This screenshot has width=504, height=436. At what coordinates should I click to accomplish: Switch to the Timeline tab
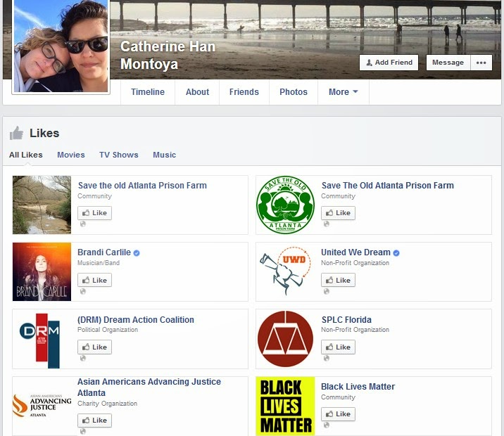coord(148,92)
